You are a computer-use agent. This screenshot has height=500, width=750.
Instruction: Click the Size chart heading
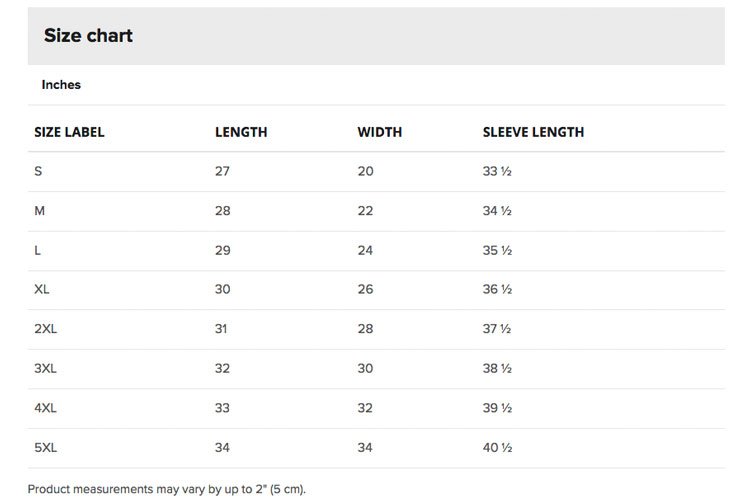[88, 35]
